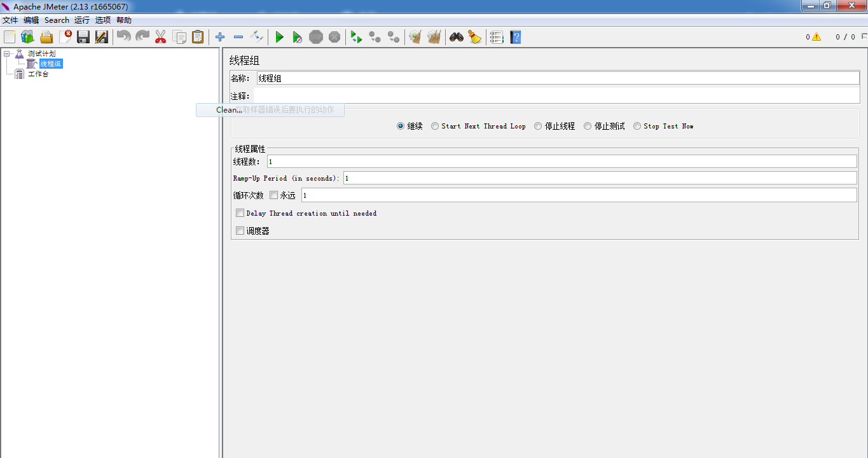This screenshot has height=458, width=868.
Task: Start the test with the green play icon
Action: [x=279, y=37]
